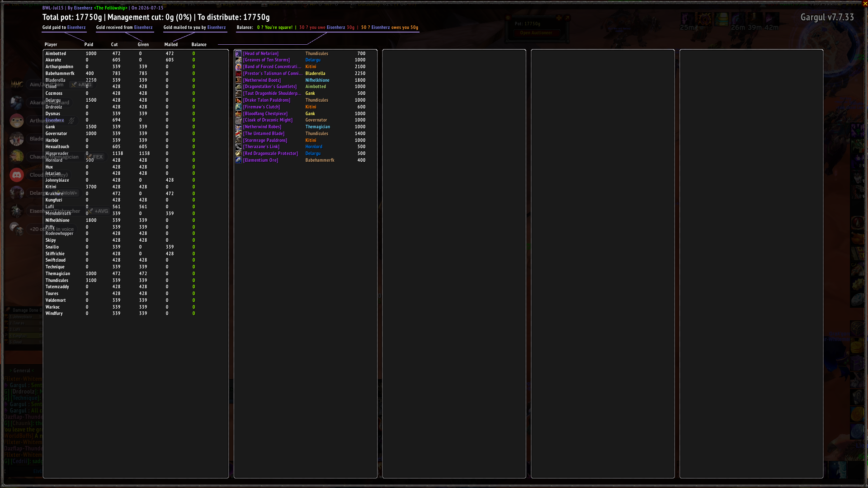Image resolution: width=868 pixels, height=488 pixels.
Task: Select the Band of Forced Concentration icon
Action: [x=238, y=67]
